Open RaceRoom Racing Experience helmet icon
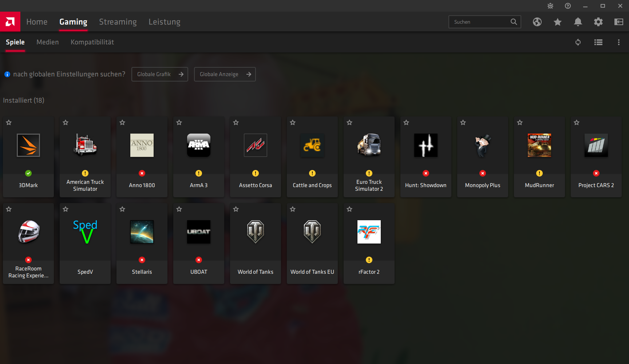The image size is (629, 364). (28, 232)
